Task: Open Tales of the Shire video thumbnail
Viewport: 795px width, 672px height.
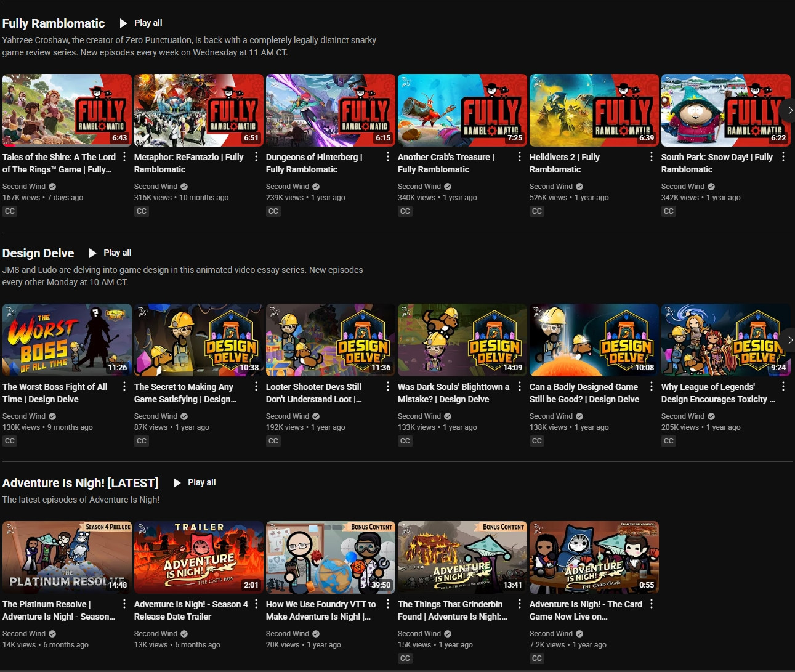Action: coord(67,110)
